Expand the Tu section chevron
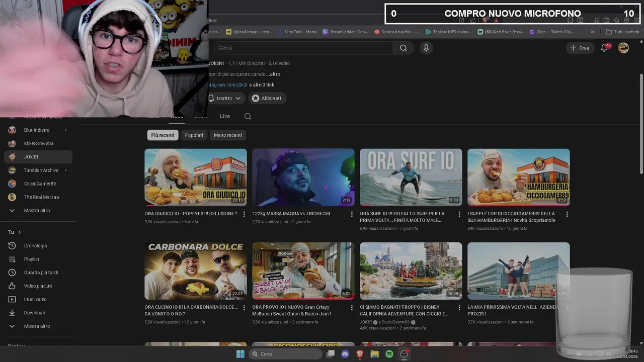The height and width of the screenshot is (362, 644). (19, 232)
